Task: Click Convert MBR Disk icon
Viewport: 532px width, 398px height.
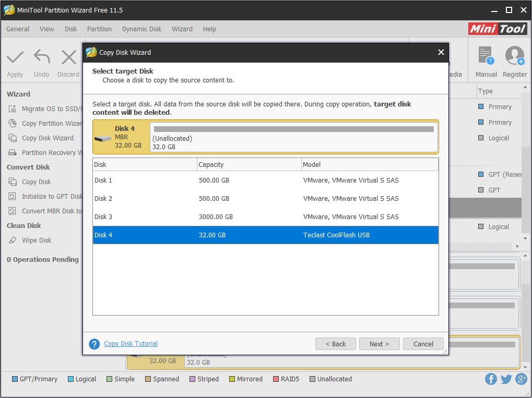Action: [x=12, y=211]
